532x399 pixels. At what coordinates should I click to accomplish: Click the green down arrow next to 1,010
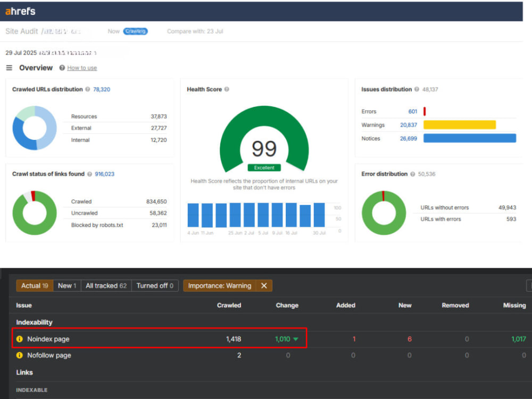click(295, 339)
